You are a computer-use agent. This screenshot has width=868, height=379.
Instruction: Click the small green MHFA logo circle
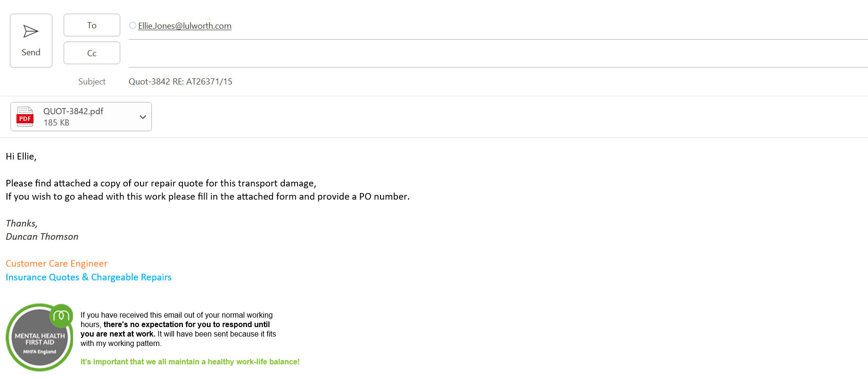point(61,315)
